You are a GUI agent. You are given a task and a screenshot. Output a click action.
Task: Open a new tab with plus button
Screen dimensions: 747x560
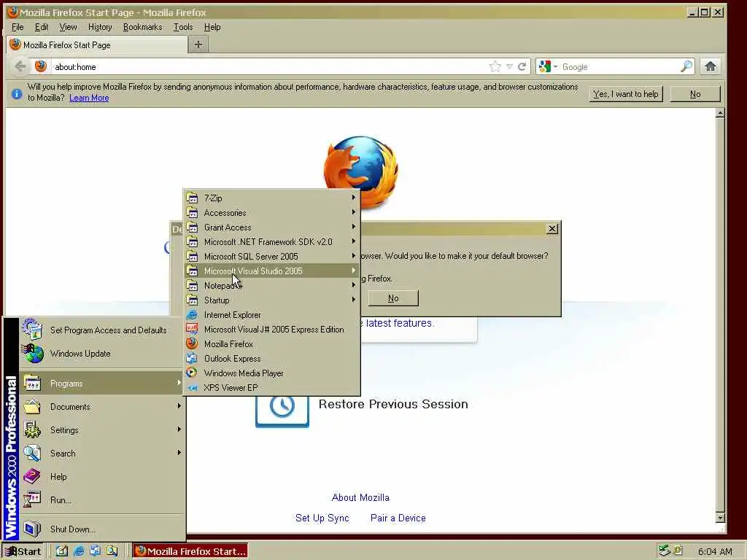[x=198, y=44]
